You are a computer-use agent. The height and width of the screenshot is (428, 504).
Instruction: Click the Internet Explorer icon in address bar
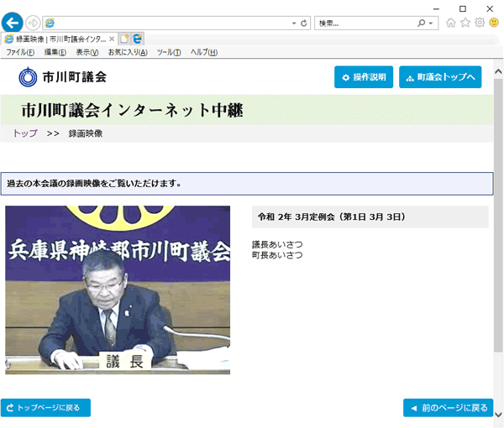tap(50, 23)
